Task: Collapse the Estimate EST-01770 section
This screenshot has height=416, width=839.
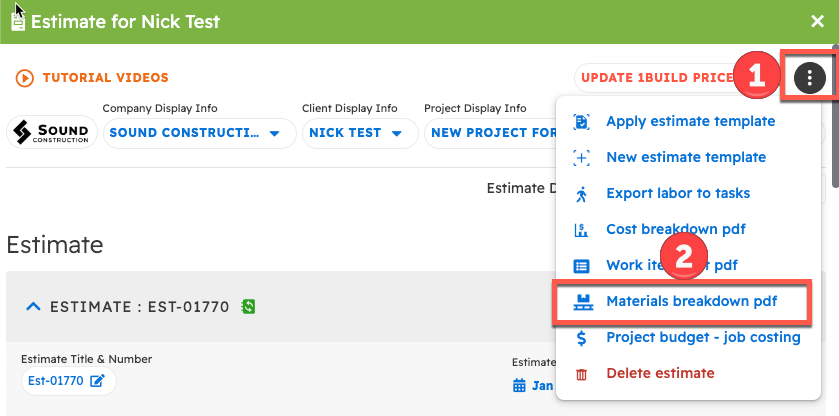Action: (33, 306)
